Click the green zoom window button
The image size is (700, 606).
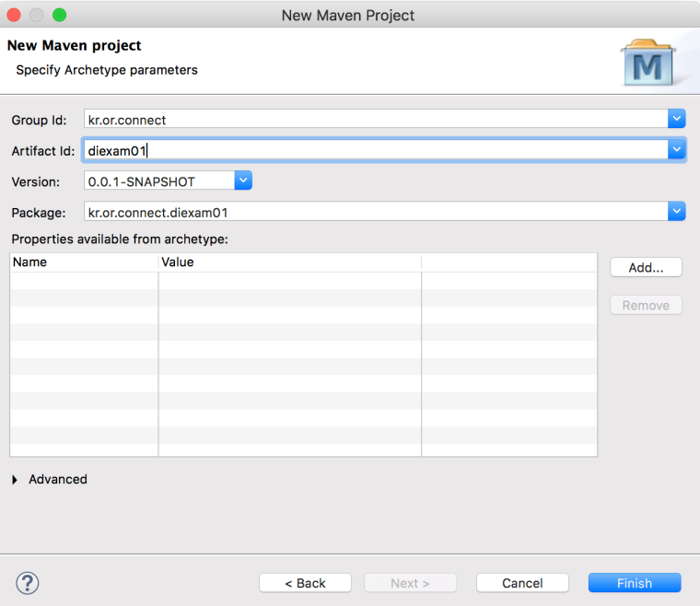click(59, 15)
